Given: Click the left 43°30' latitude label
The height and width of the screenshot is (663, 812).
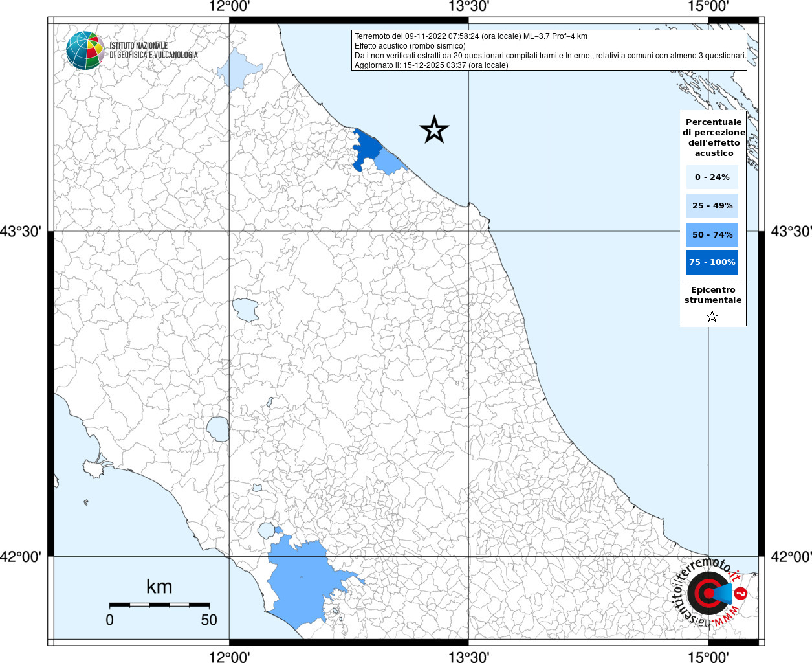Looking at the screenshot, I should point(21,231).
